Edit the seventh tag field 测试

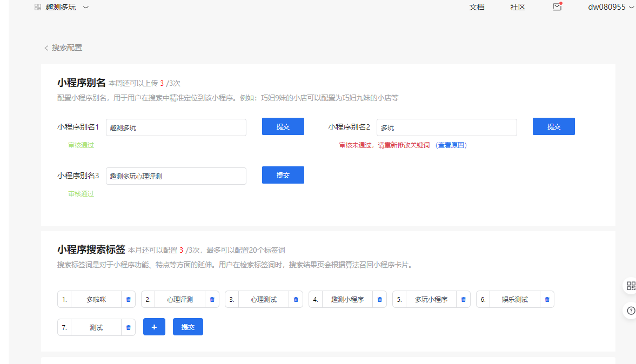click(x=96, y=327)
